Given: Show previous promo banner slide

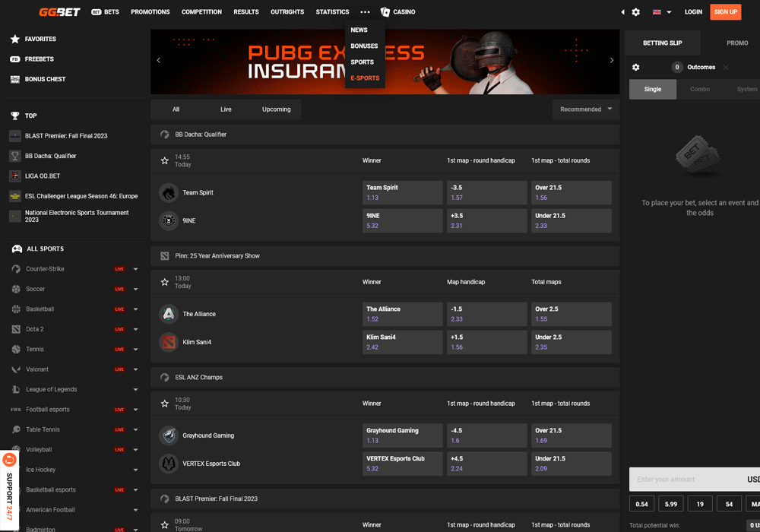Looking at the screenshot, I should click(x=159, y=61).
